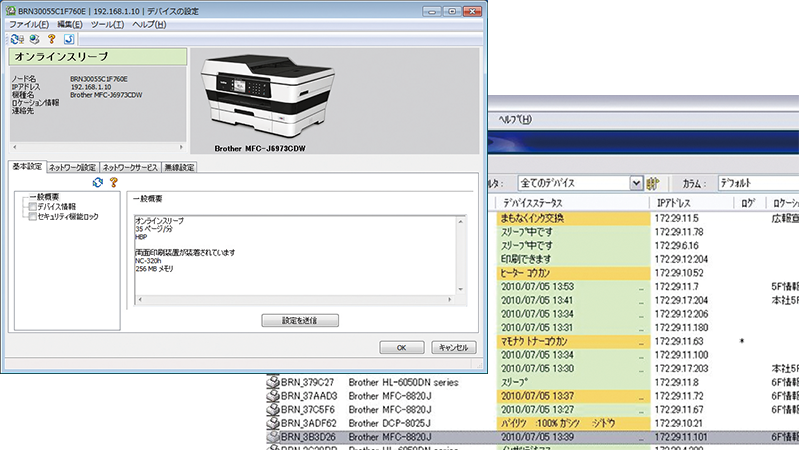Switch to the ネットワーク設定 tab
This screenshot has width=799, height=450.
pos(72,167)
